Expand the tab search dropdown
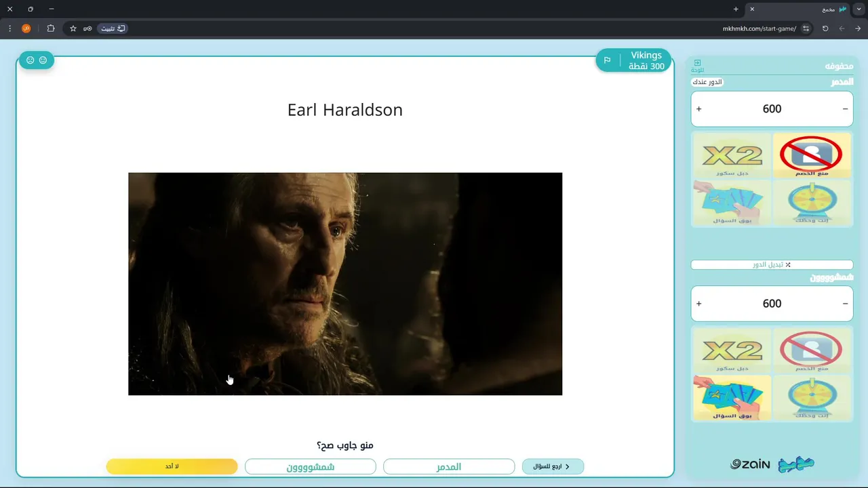The height and width of the screenshot is (488, 868). [859, 9]
